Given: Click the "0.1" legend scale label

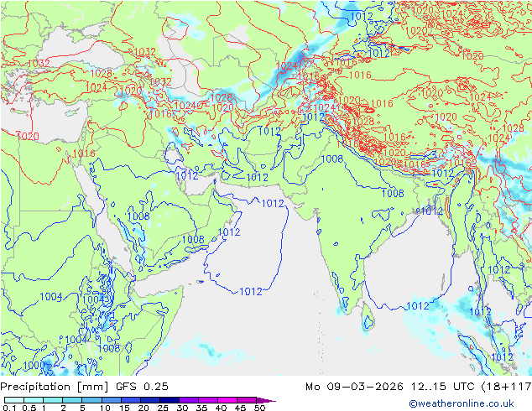Looking at the screenshot, I should click(x=9, y=408).
